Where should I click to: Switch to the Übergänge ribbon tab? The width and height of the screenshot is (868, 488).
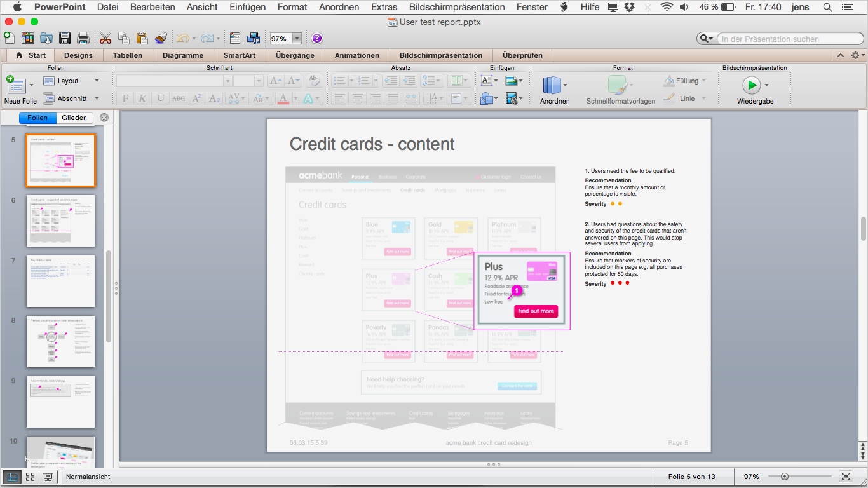coord(295,55)
